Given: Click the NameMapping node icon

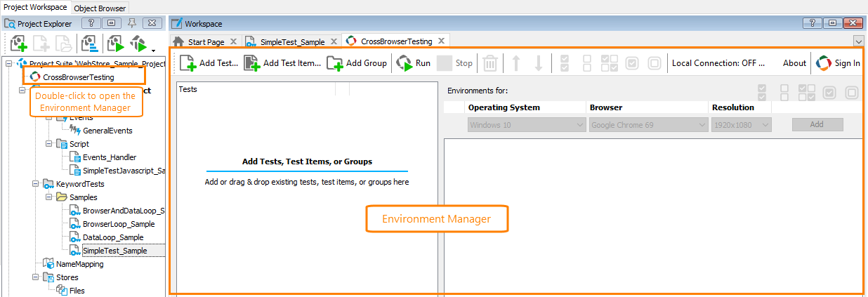Looking at the screenshot, I should pyautogui.click(x=48, y=264).
